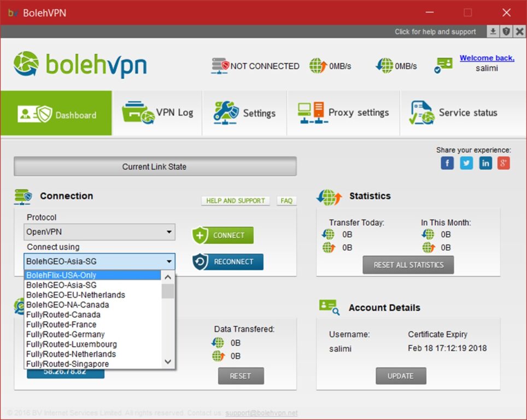Switch to the Dashboard tab
The image size is (527, 420).
[x=56, y=113]
